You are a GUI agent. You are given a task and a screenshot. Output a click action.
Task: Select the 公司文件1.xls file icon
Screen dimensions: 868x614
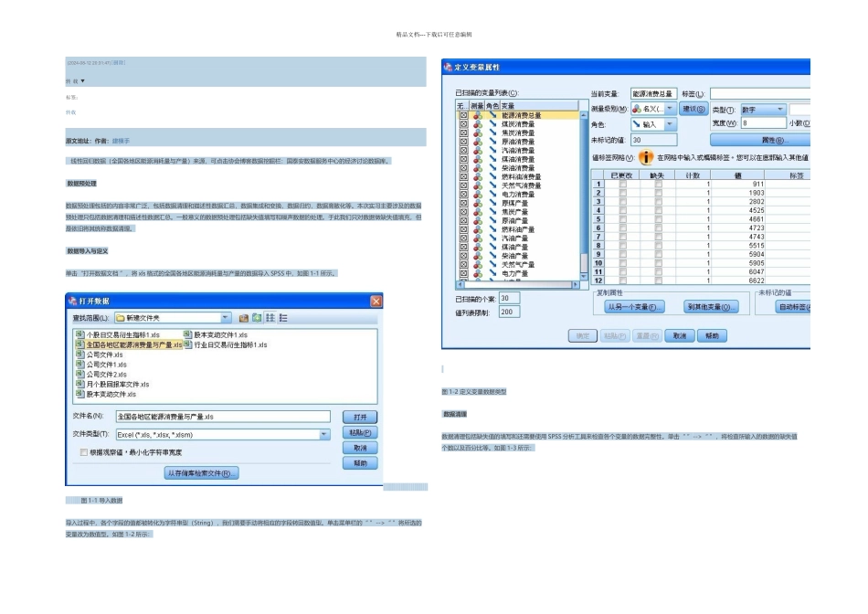coord(79,365)
